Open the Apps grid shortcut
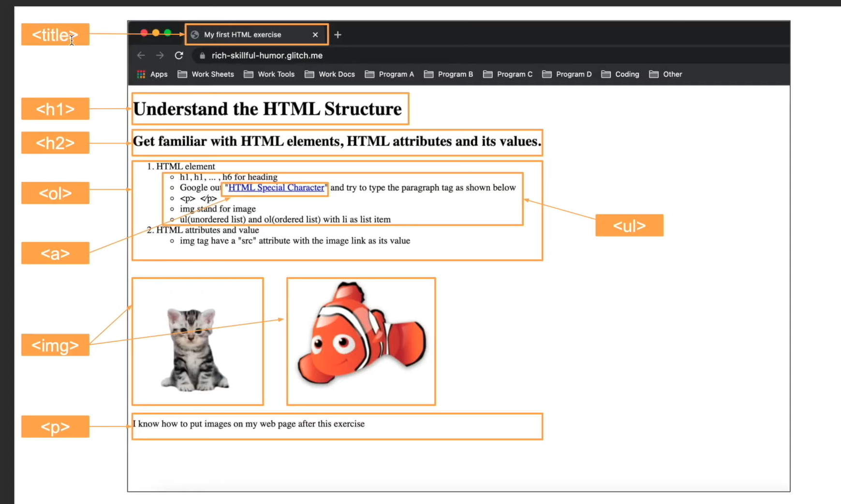This screenshot has height=504, width=841. coord(152,74)
